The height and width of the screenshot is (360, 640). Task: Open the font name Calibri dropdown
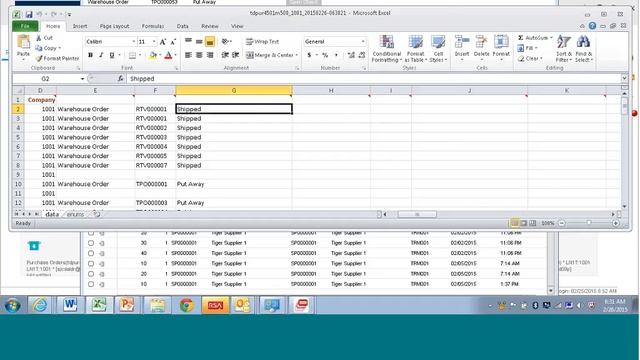click(x=133, y=42)
